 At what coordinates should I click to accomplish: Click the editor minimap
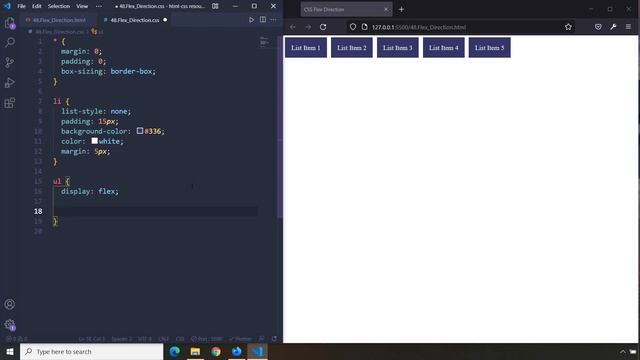[264, 42]
